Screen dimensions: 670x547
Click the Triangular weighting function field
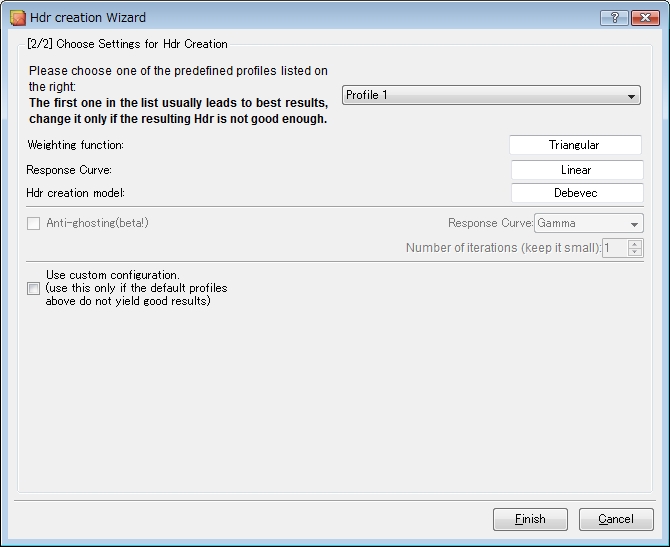575,145
